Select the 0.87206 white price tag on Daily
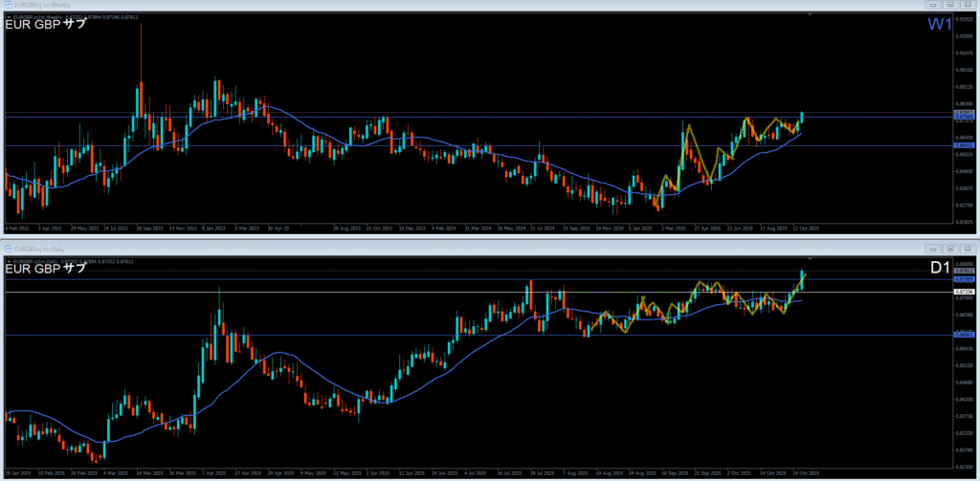 [x=962, y=292]
